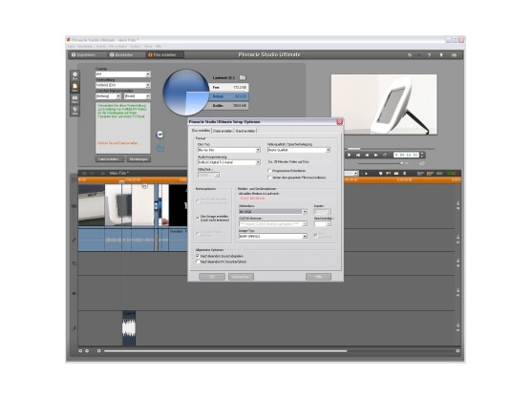Click Abbrechen in dialog
532x399 pixels.
(x=241, y=277)
